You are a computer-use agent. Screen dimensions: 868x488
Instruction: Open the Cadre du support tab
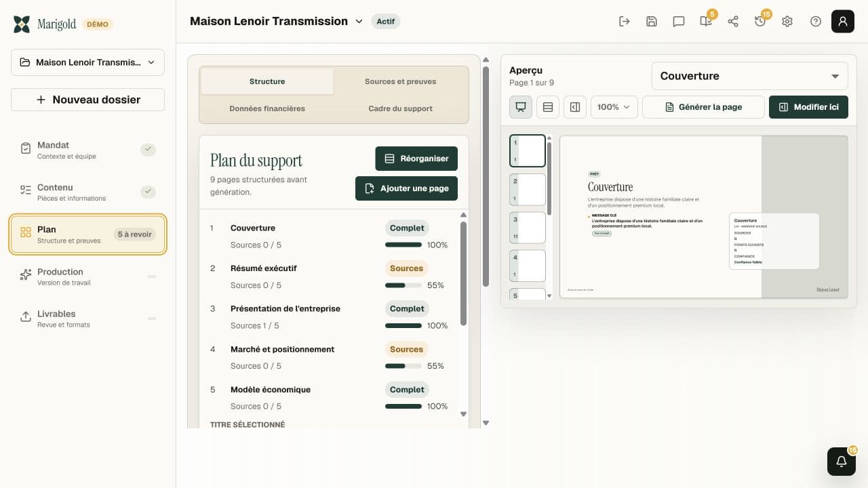pos(400,108)
